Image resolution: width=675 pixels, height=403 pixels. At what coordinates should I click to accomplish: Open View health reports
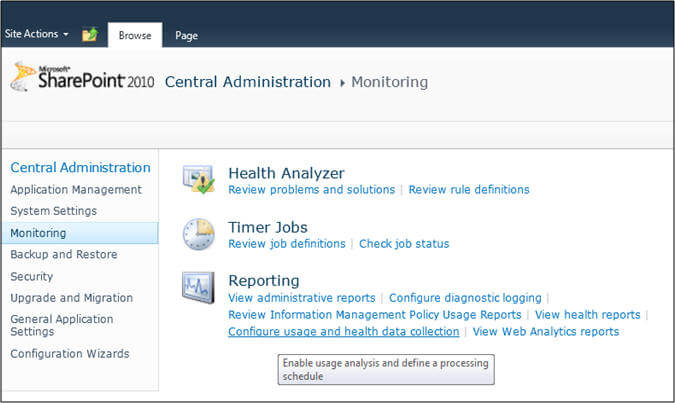pyautogui.click(x=588, y=315)
